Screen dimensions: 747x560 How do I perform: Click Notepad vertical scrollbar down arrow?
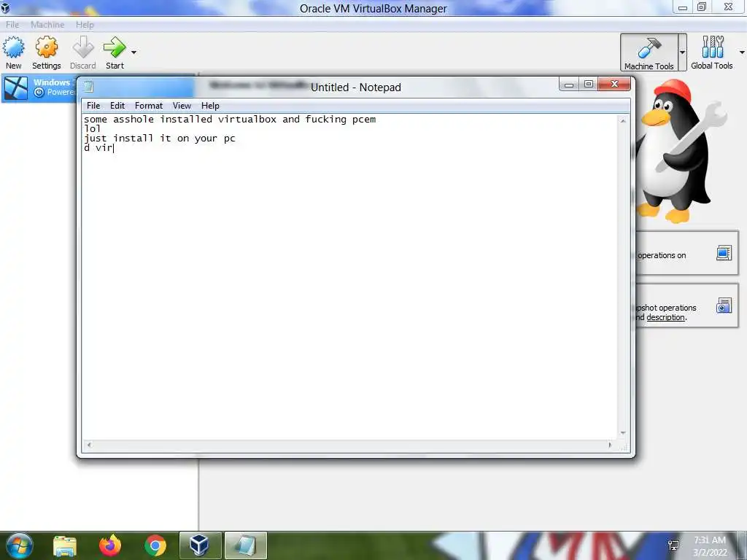(x=623, y=433)
